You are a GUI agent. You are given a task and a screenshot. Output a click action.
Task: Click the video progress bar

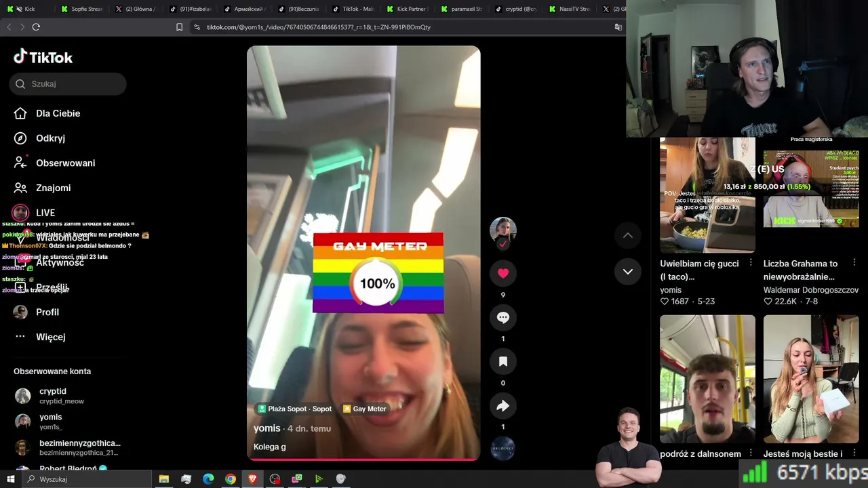point(363,460)
